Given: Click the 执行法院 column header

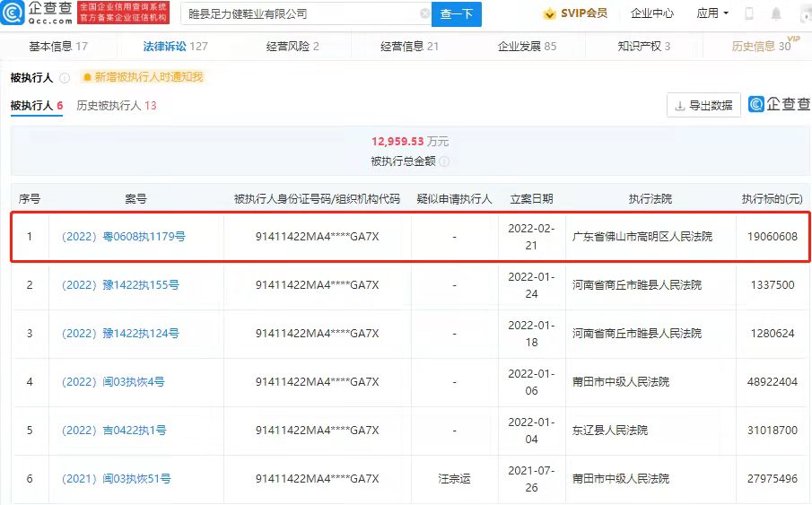Looking at the screenshot, I should pyautogui.click(x=650, y=199).
